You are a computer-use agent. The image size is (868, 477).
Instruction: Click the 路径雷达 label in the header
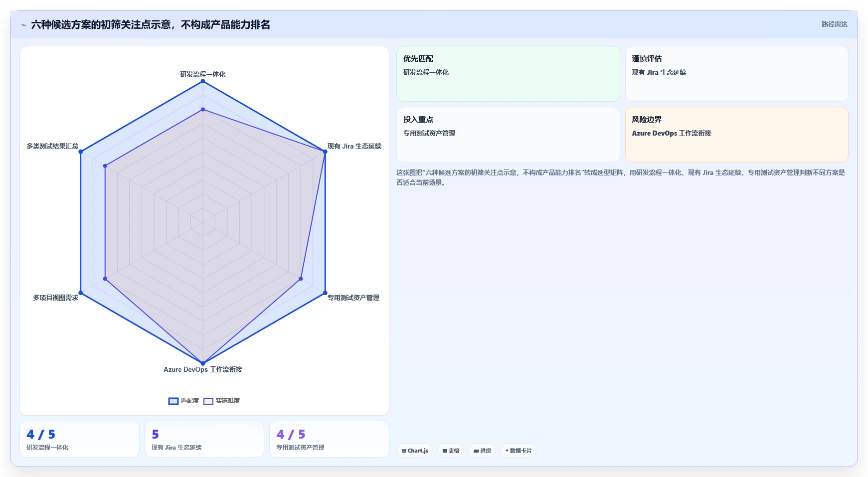pyautogui.click(x=834, y=24)
